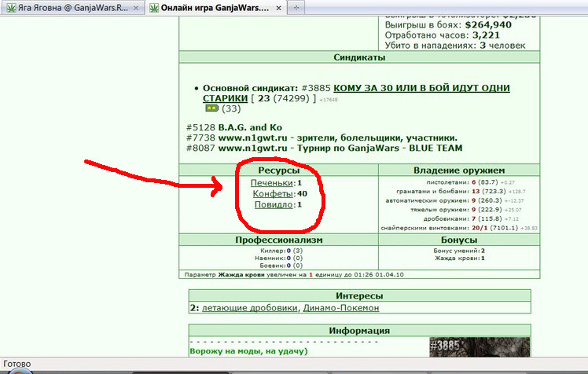Click the Владение оружием header
Image resolution: width=588 pixels, height=374 pixels.
[x=459, y=170]
